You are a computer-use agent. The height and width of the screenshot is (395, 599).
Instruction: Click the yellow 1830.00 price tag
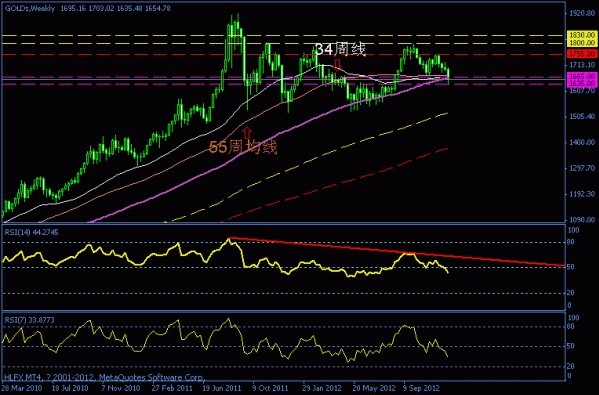click(582, 35)
